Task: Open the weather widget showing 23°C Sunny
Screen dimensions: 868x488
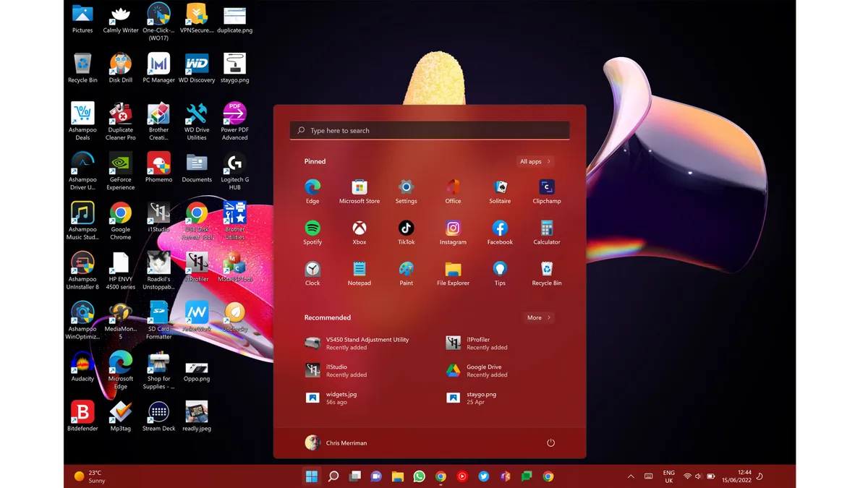Action: pos(90,476)
